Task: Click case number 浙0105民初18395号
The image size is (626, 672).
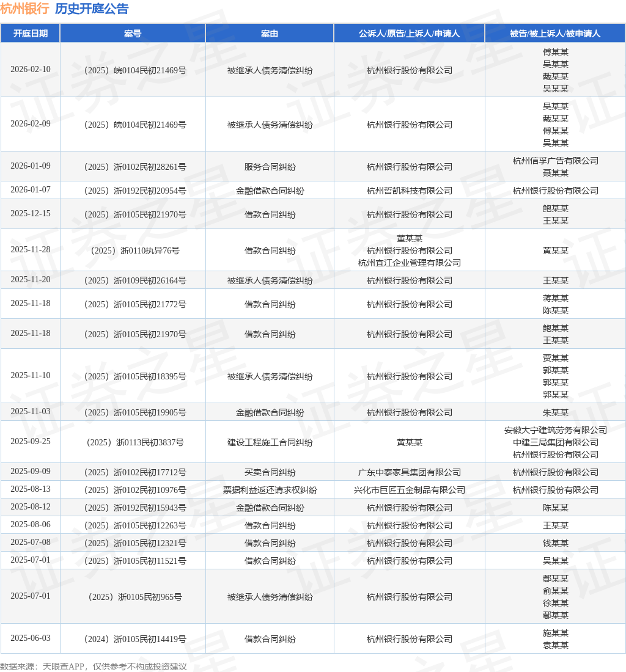Action: [135, 377]
